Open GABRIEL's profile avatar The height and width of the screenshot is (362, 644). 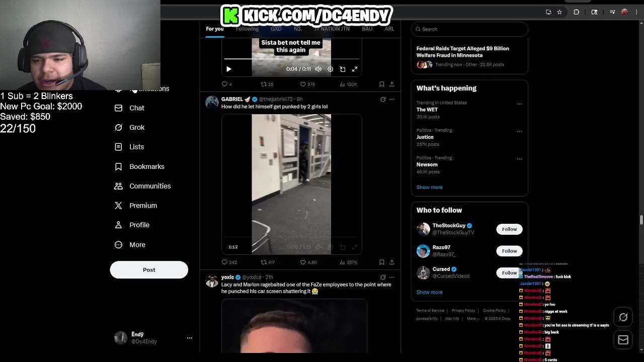pos(212,102)
